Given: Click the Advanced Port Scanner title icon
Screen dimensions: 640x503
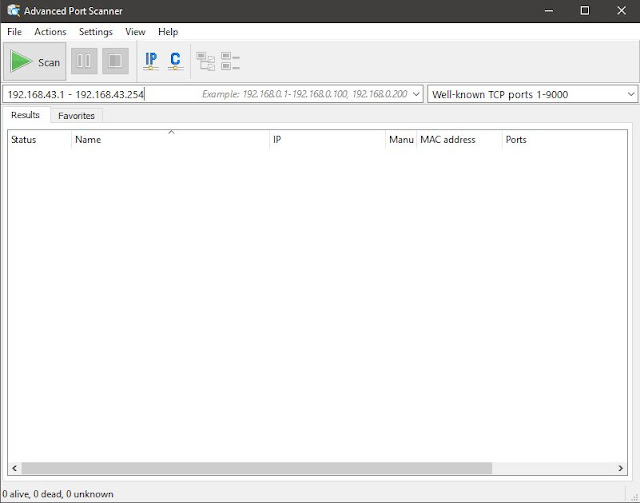Looking at the screenshot, I should tap(13, 11).
